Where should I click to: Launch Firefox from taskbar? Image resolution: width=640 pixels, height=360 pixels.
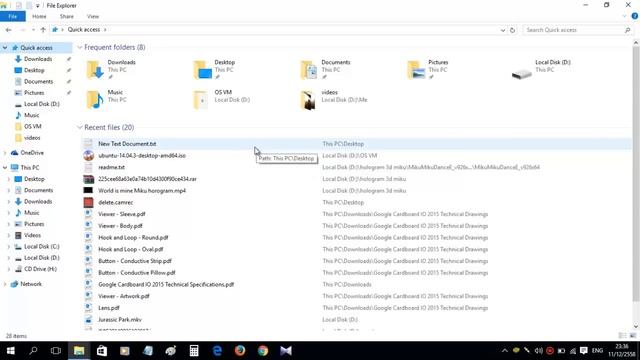[240, 351]
